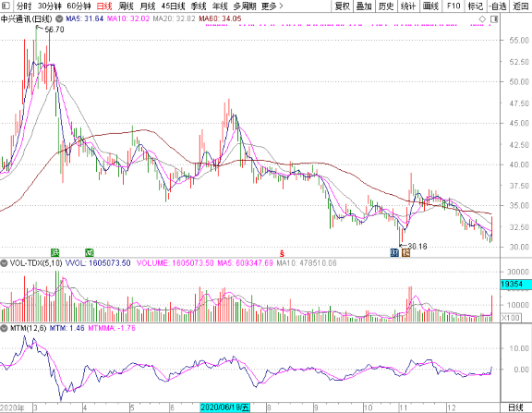Click the brown event marker icon beside 财

pyautogui.click(x=405, y=252)
